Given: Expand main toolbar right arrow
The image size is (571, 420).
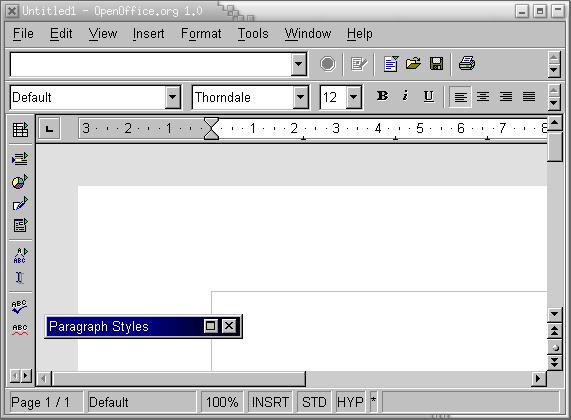Looking at the screenshot, I should [26, 376].
